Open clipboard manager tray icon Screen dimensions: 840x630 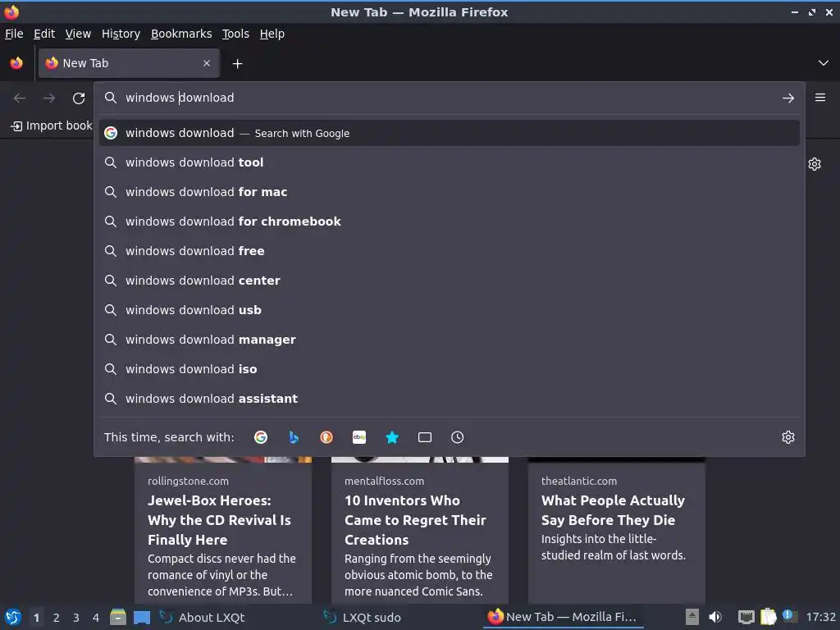[x=768, y=617]
